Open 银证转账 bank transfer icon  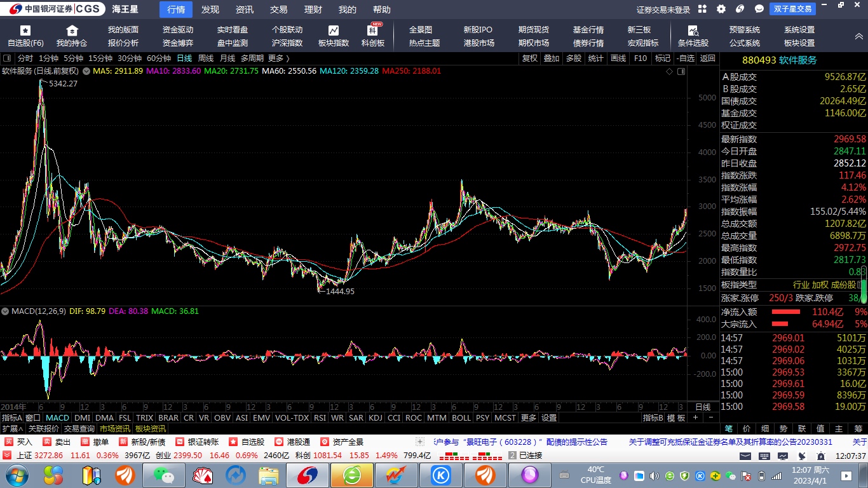[x=180, y=442]
